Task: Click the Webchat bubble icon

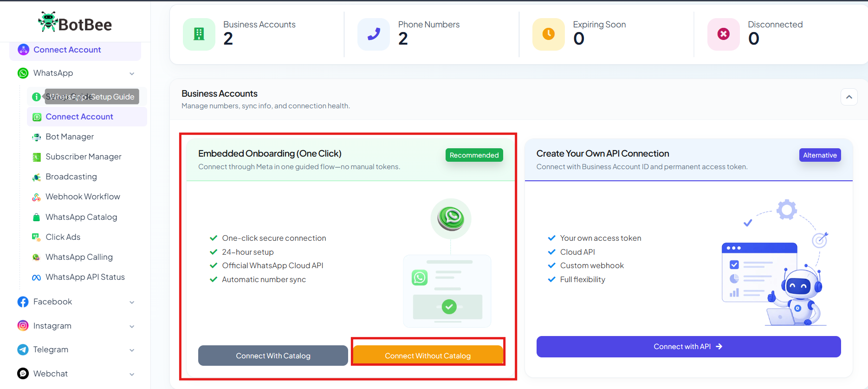Action: 23,374
